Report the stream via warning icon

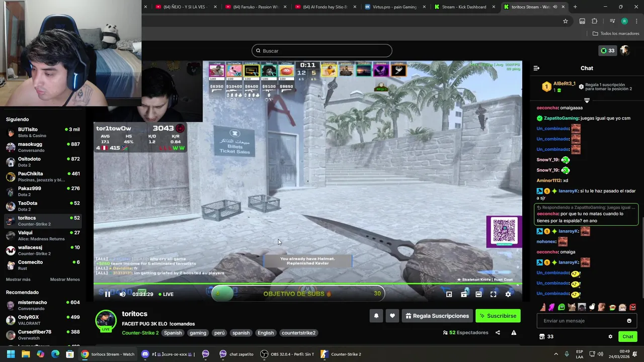click(514, 332)
